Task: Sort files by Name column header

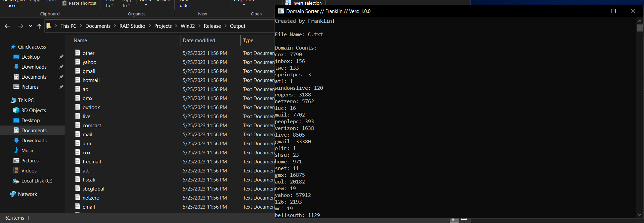Action: [x=80, y=41]
